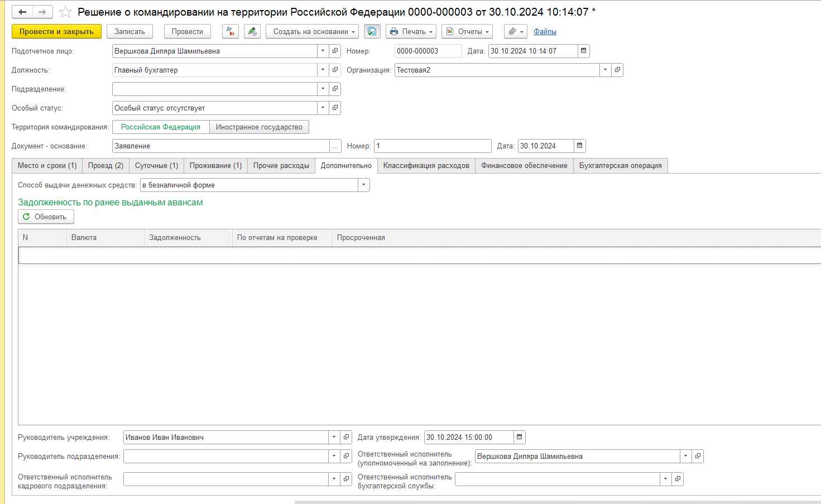Open the Организация record via open icon

point(617,70)
